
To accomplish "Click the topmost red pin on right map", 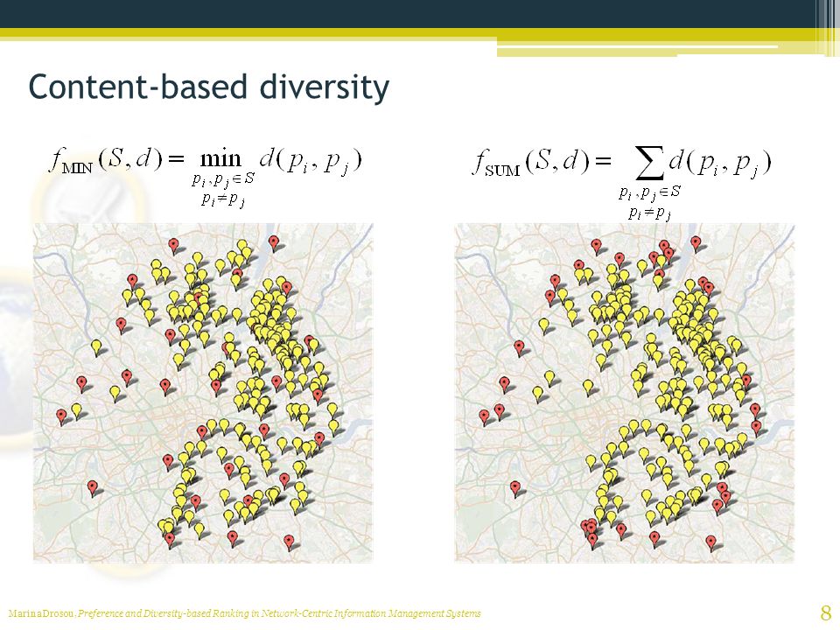I will 696,244.
